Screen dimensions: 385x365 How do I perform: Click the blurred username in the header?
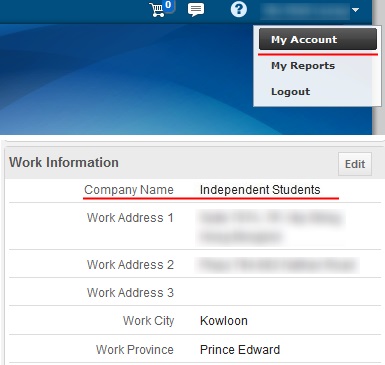tap(305, 11)
